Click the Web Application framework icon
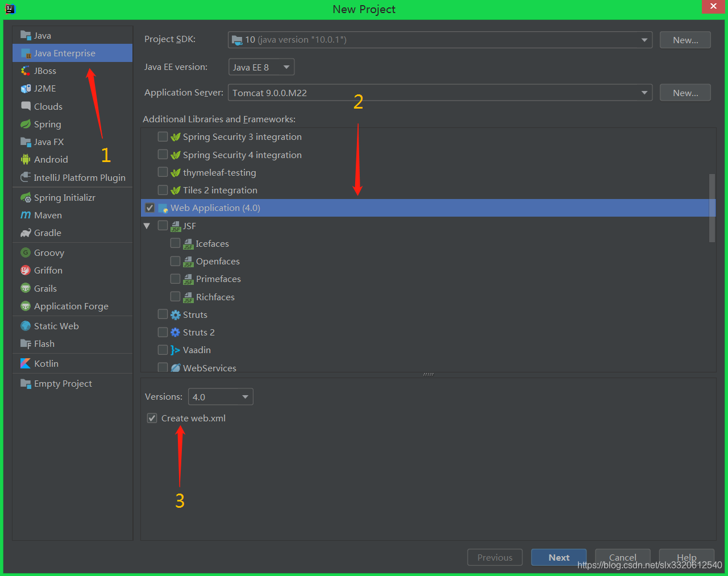 (163, 208)
